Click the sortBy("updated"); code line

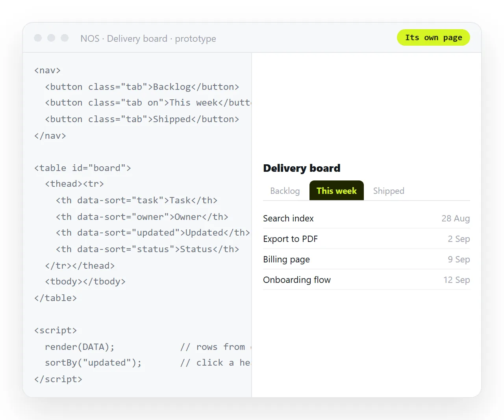(93, 363)
